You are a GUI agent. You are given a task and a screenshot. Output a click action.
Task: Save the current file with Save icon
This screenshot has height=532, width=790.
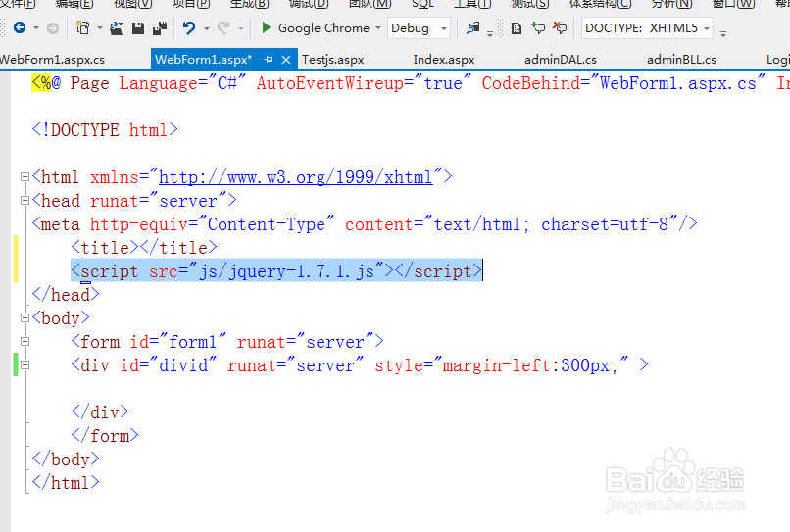click(x=138, y=28)
